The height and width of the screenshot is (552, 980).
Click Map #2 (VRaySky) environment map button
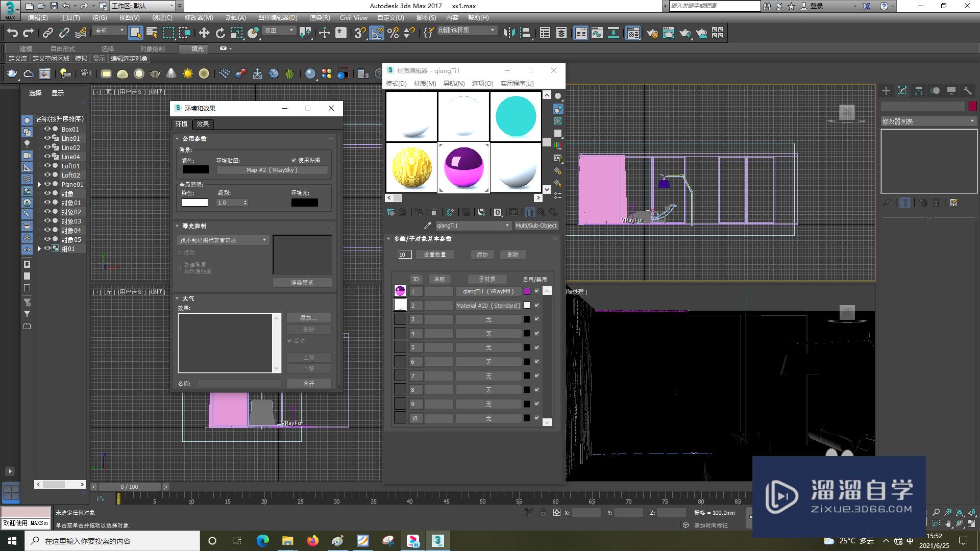tap(272, 170)
